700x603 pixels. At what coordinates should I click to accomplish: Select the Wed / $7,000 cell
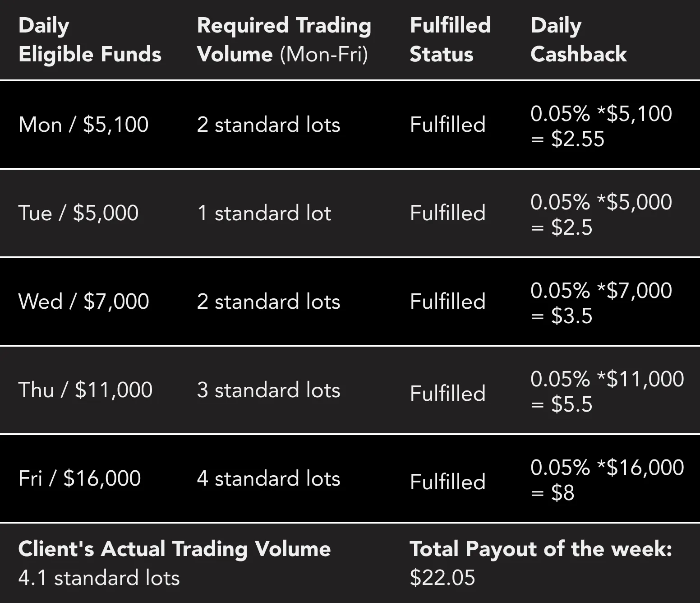(83, 301)
